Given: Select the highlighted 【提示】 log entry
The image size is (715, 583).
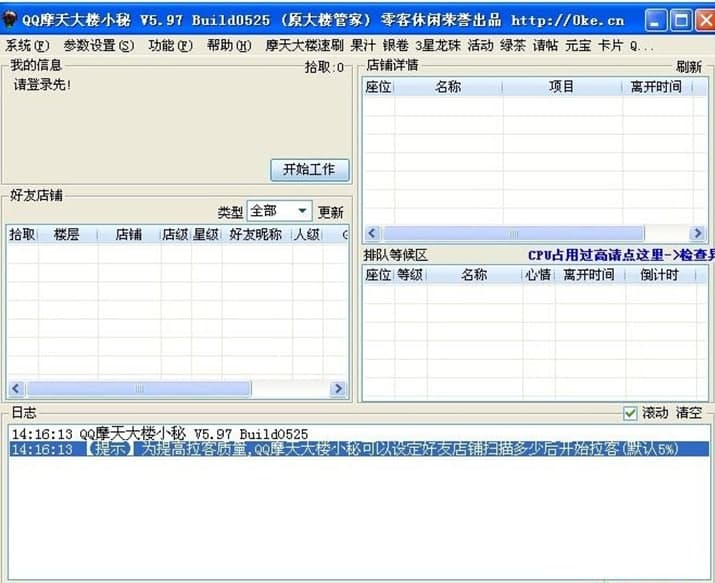Looking at the screenshot, I should point(359,449).
